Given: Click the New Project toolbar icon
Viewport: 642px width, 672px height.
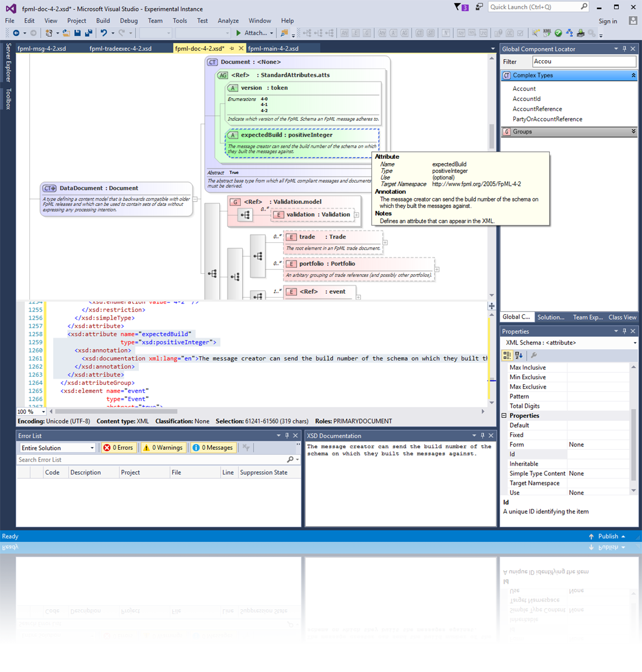Looking at the screenshot, I should pyautogui.click(x=48, y=33).
